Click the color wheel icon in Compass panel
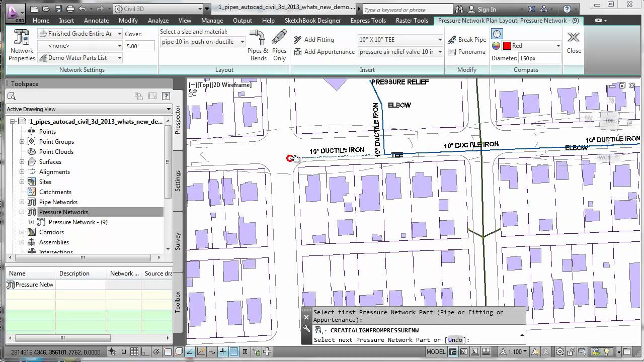The height and width of the screenshot is (362, 644). (496, 46)
